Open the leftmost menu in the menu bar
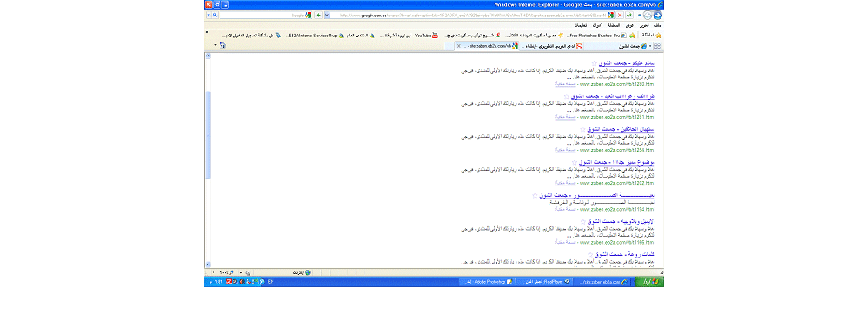 coord(581,26)
